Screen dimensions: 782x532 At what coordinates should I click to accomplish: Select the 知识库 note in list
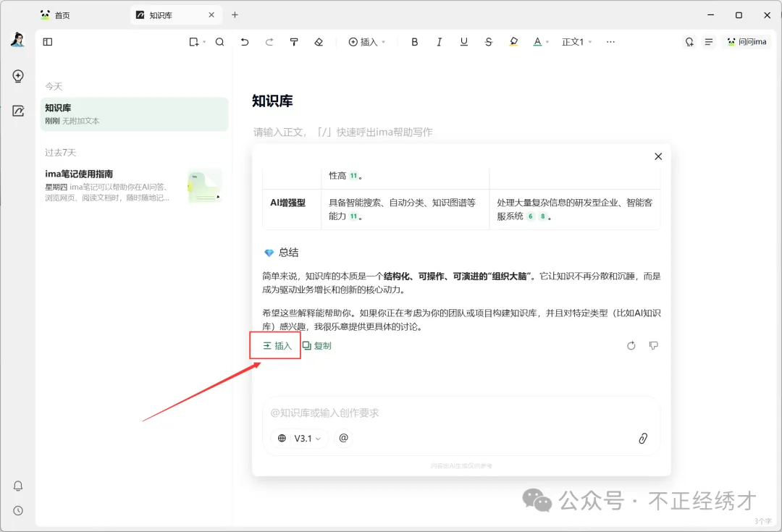(x=134, y=114)
